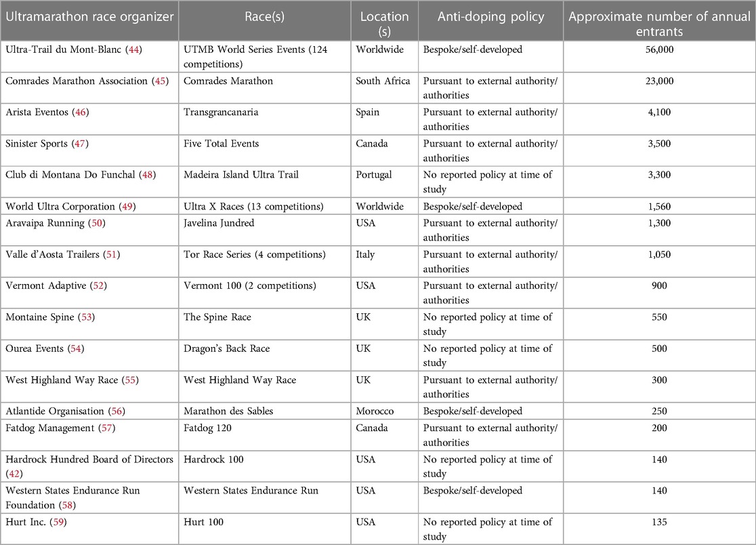Open reference 45 for Comrades Marathon Association
The width and height of the screenshot is (756, 545).
[x=160, y=81]
